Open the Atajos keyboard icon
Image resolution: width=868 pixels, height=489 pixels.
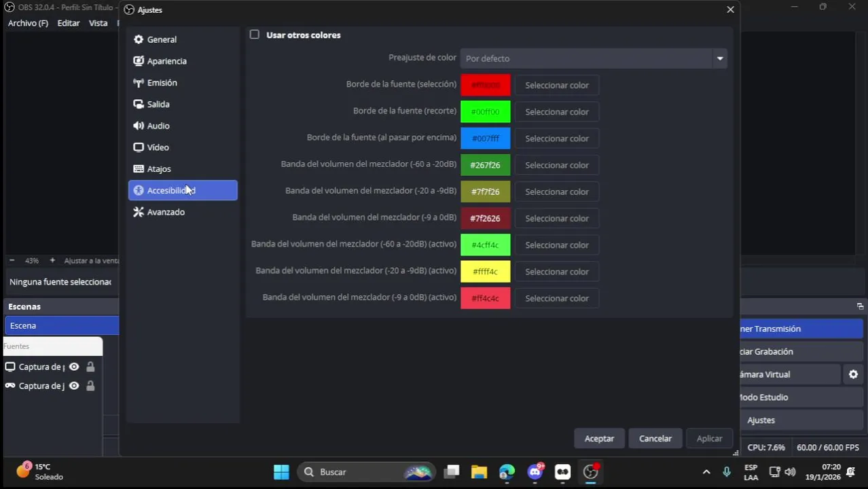tap(139, 169)
